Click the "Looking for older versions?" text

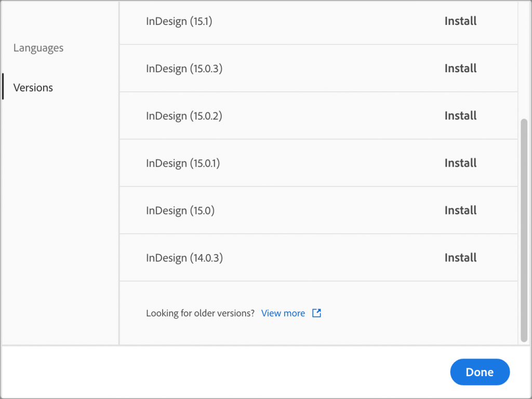click(200, 313)
